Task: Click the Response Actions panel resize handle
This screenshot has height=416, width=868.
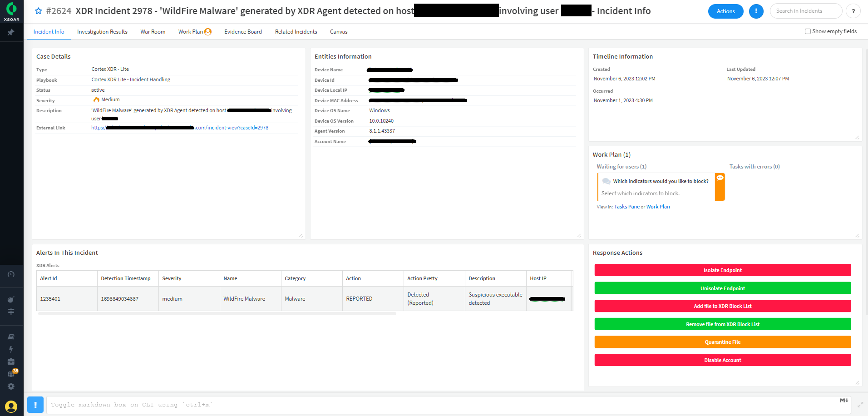Action: point(857,382)
